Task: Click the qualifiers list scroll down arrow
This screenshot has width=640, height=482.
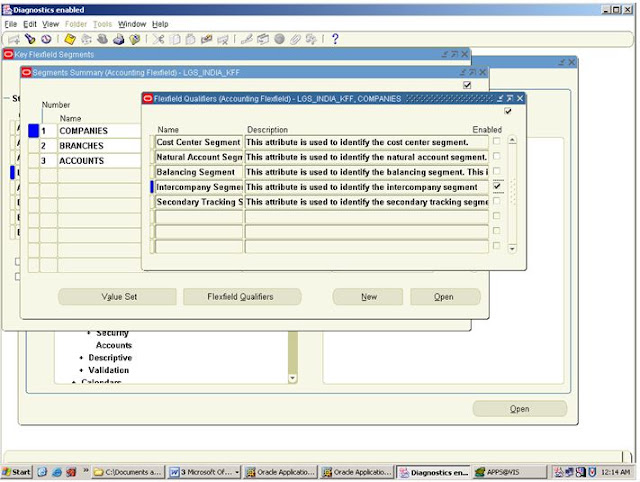Action: coord(512,249)
